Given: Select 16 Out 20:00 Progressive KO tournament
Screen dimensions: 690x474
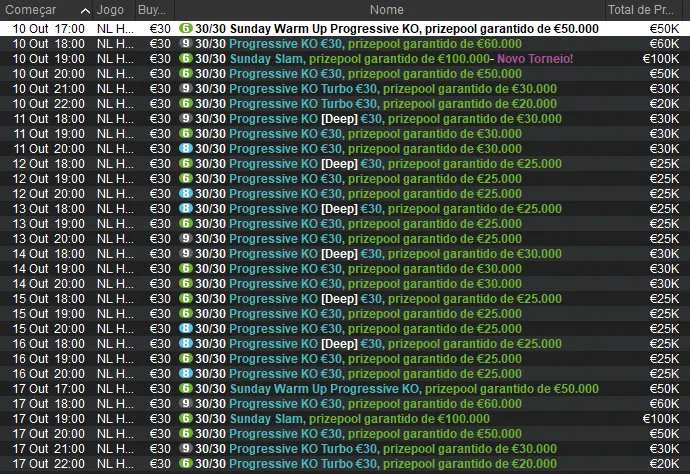Looking at the screenshot, I should tap(345, 373).
